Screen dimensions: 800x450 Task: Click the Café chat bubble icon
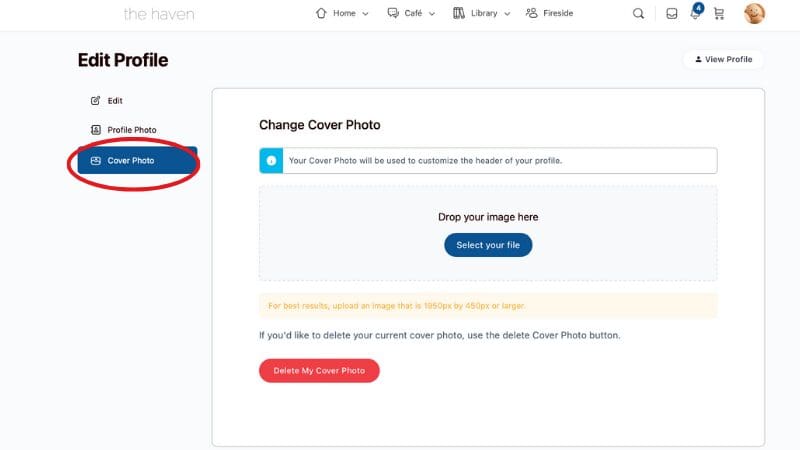click(393, 13)
